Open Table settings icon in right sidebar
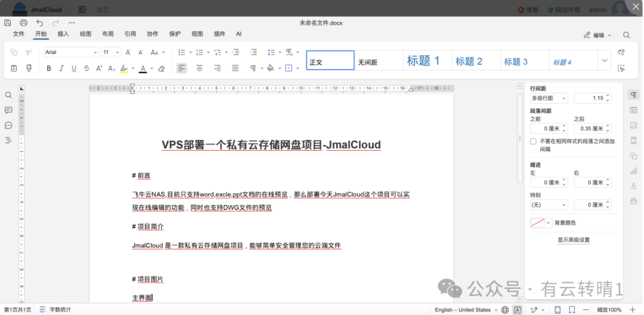The height and width of the screenshot is (315, 644). (x=633, y=110)
